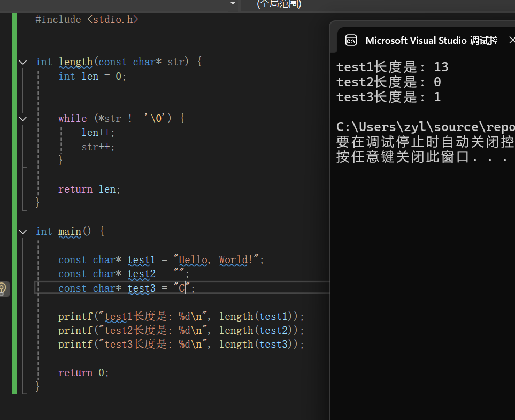Screen dimensions: 515x420
Task: Click the C:\Users\zyl\source path line
Action: [425, 127]
